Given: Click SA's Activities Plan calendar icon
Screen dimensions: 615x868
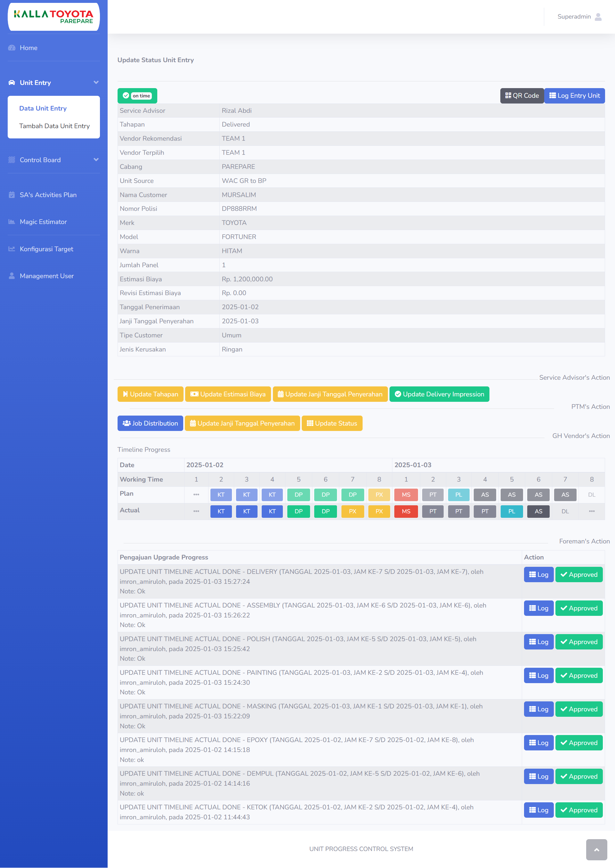Looking at the screenshot, I should 12,195.
